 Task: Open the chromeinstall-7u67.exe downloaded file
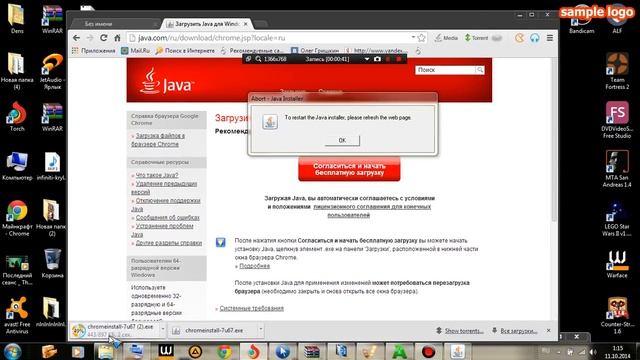click(x=213, y=330)
